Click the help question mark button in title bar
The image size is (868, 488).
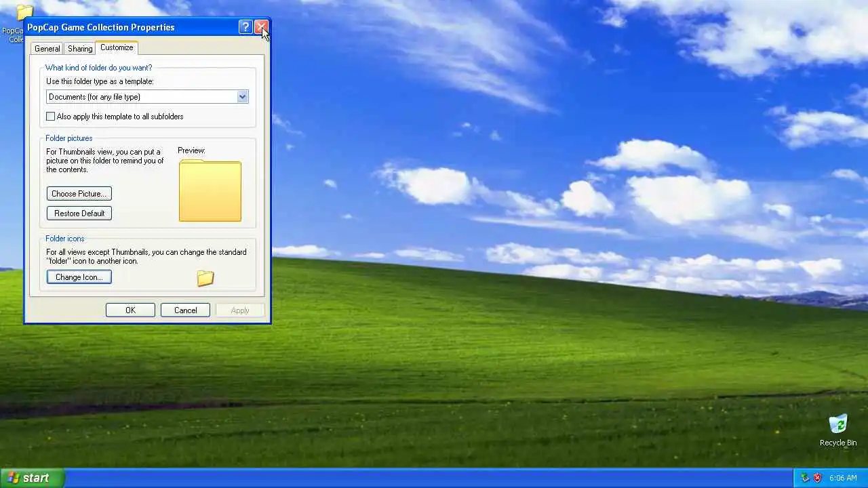click(245, 27)
